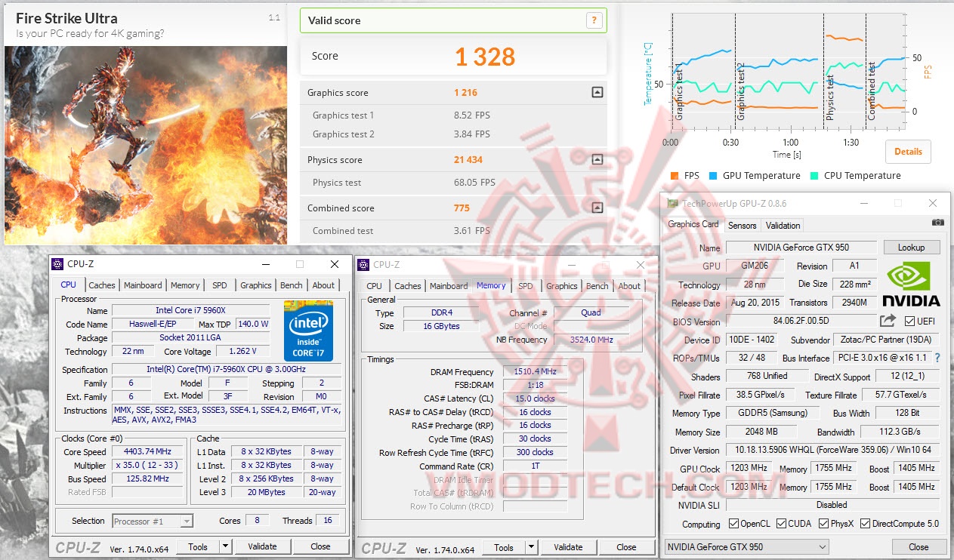Click the Fire Strike Ultra preview image
The height and width of the screenshot is (560, 954).
tap(146, 145)
